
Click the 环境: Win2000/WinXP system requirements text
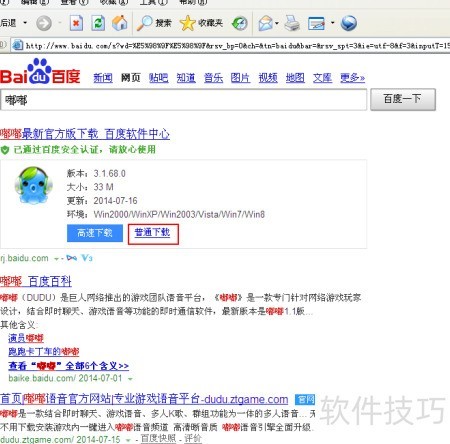(x=166, y=214)
